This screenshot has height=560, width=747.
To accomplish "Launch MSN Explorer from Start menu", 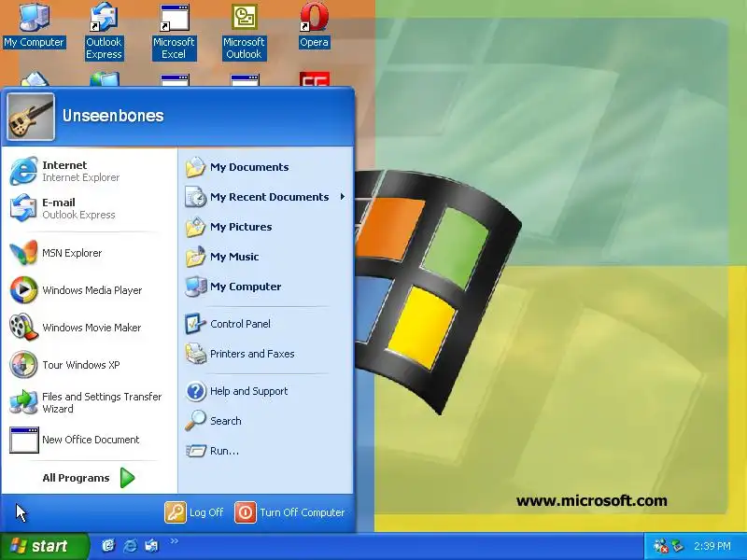I will coord(89,253).
